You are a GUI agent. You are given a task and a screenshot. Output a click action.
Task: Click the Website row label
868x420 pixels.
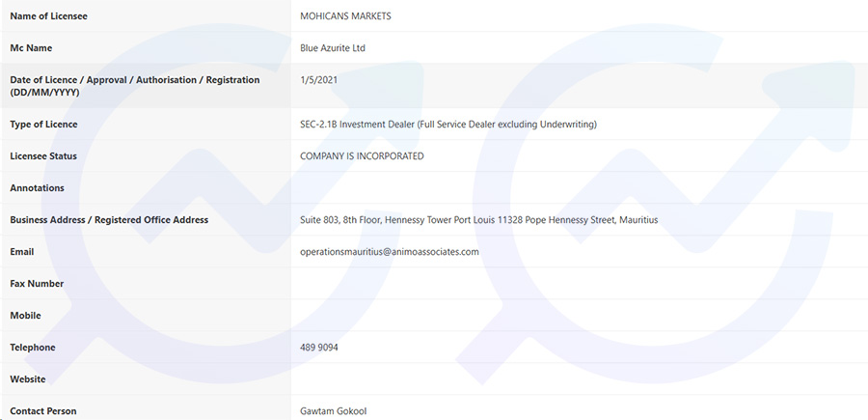coord(28,379)
